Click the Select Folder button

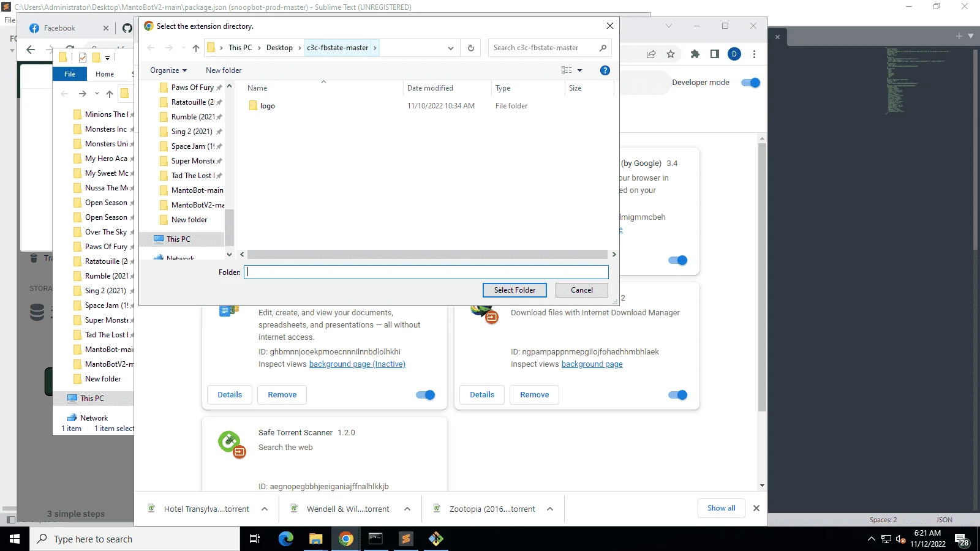pyautogui.click(x=514, y=290)
